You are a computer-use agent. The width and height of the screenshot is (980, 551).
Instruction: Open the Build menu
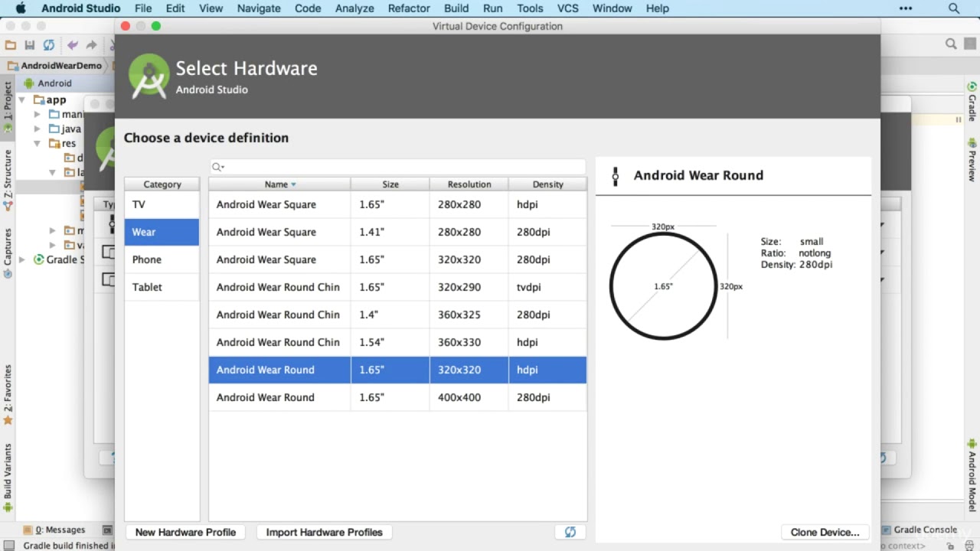(456, 8)
